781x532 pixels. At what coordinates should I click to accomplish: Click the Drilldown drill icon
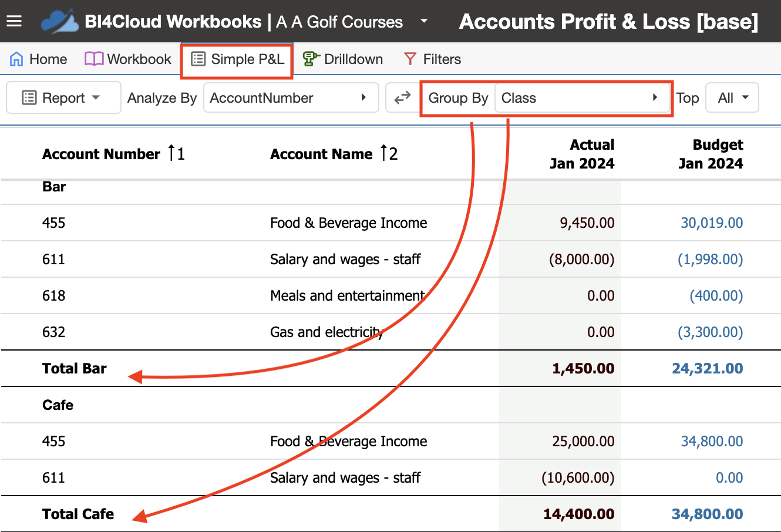click(x=311, y=59)
